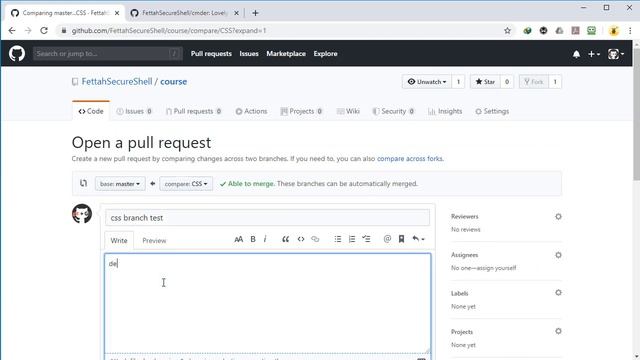This screenshot has height=360, width=640.
Task: Go back to the previous page
Action: pos(12,31)
